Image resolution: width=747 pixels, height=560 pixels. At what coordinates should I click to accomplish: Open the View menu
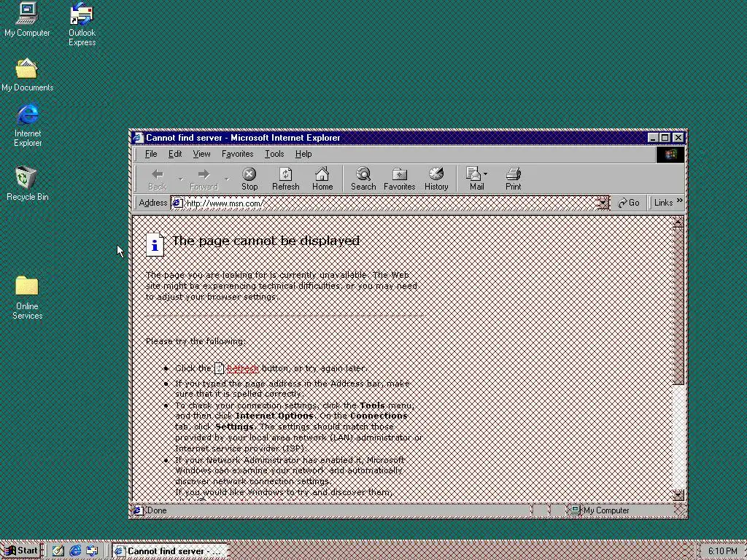click(201, 154)
